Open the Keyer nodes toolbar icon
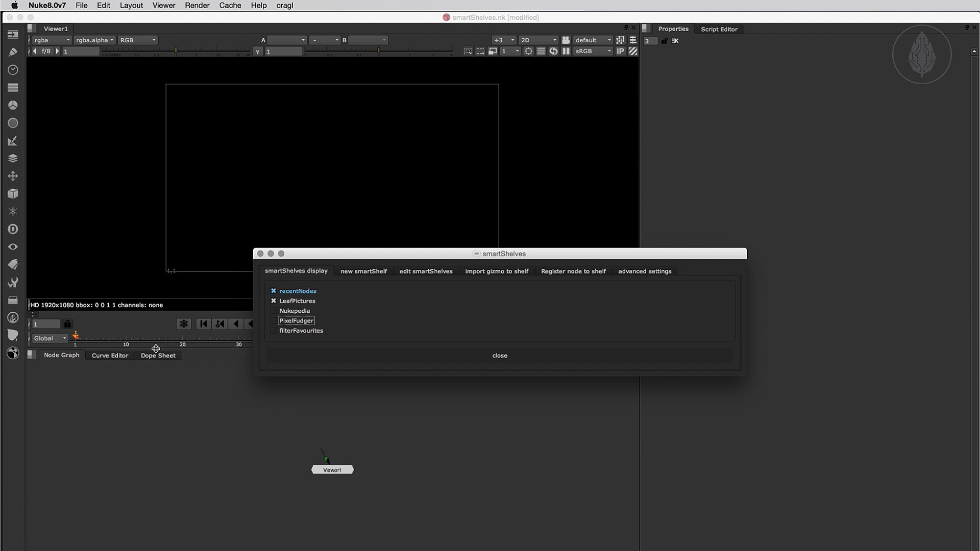The height and width of the screenshot is (551, 980). [x=13, y=141]
